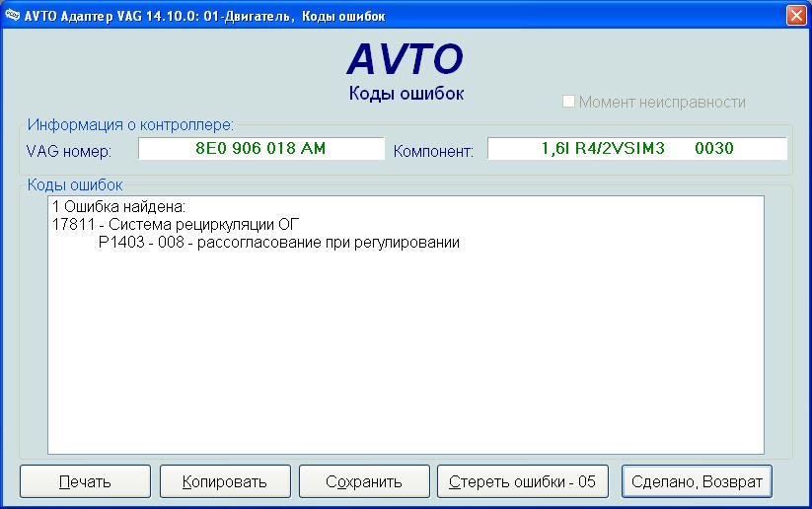Click the Коды ошибок heading under AVTO

click(406, 94)
